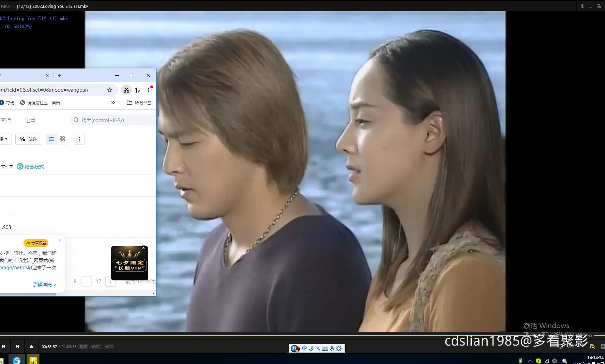
Task: Click the scissors extension icon in browser
Action: 126,90
